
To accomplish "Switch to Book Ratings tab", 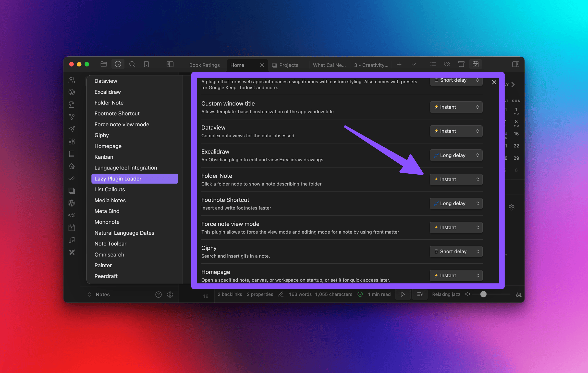I will [204, 65].
